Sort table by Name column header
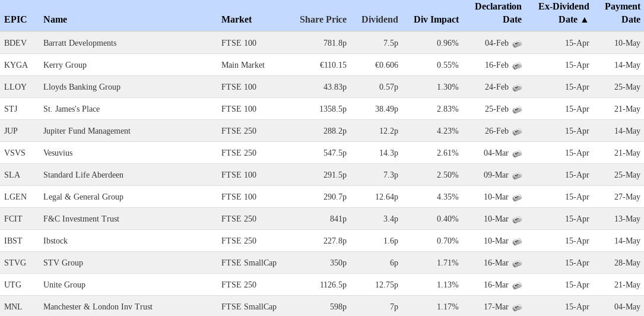Screen dimensions: 644x316 [x=55, y=20]
